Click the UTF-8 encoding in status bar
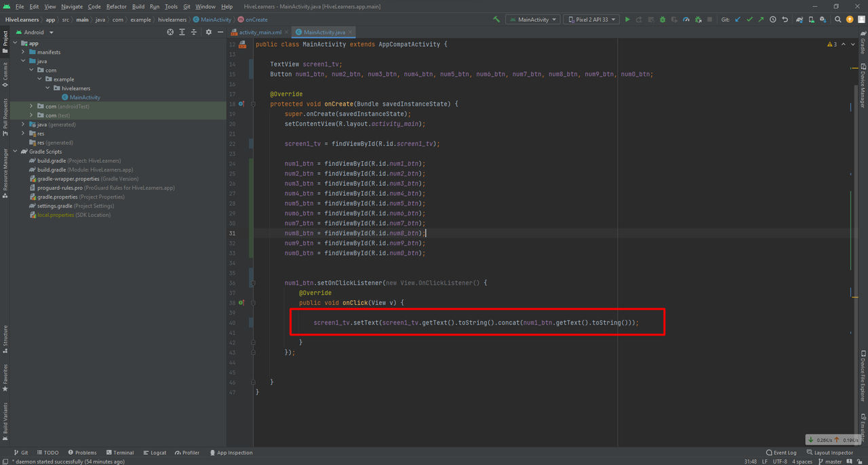Viewport: 868px width, 465px height. [x=781, y=462]
